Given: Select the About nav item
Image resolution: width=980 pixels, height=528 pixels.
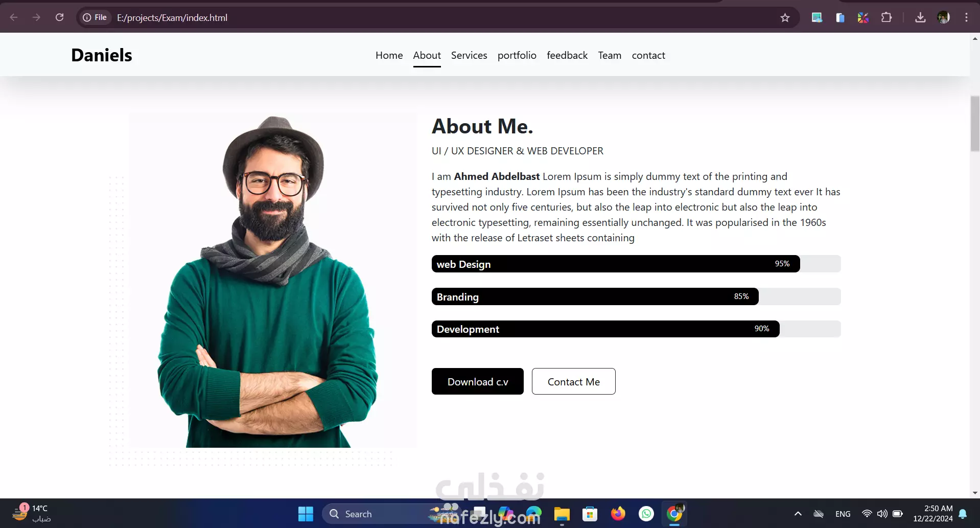Looking at the screenshot, I should 427,55.
